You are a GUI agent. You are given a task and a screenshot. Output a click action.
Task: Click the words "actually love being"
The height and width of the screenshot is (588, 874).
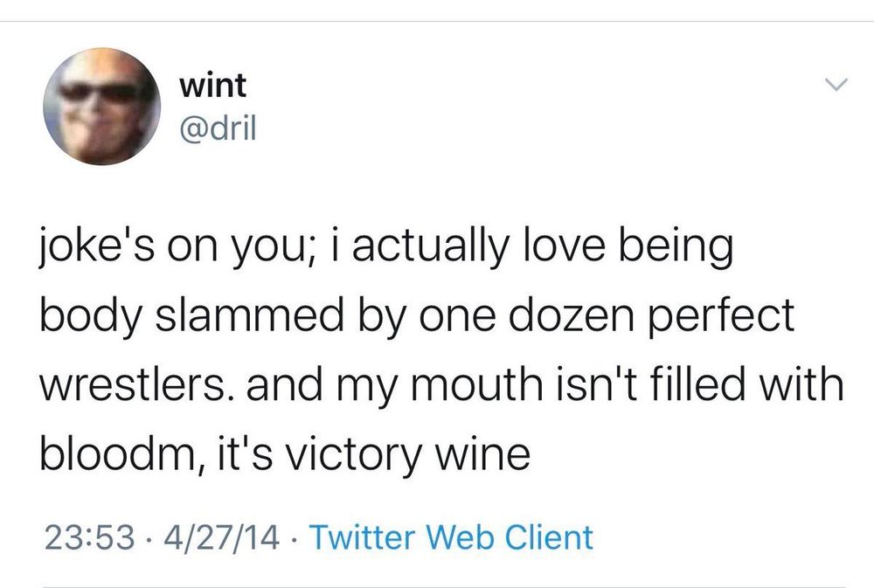pyautogui.click(x=542, y=246)
